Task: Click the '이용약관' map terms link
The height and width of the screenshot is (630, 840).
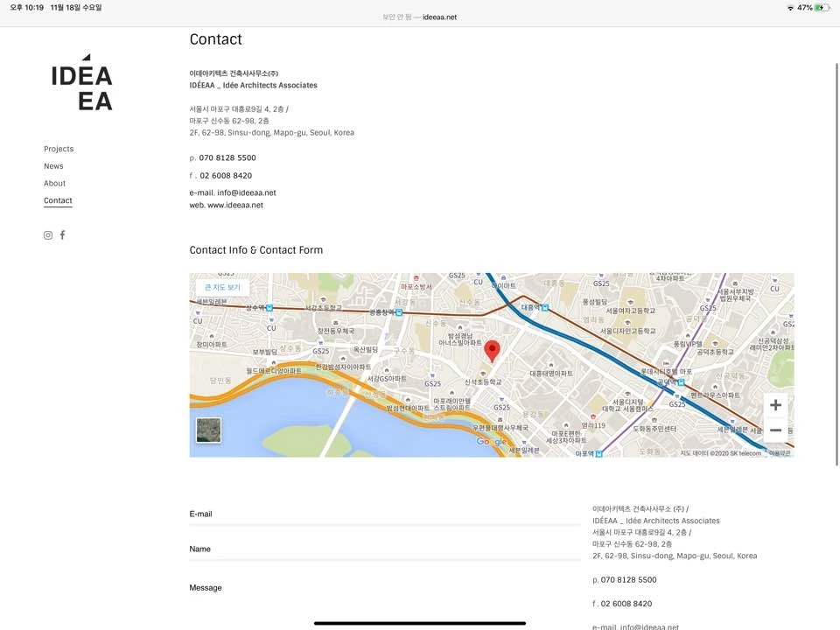Action: pos(780,453)
